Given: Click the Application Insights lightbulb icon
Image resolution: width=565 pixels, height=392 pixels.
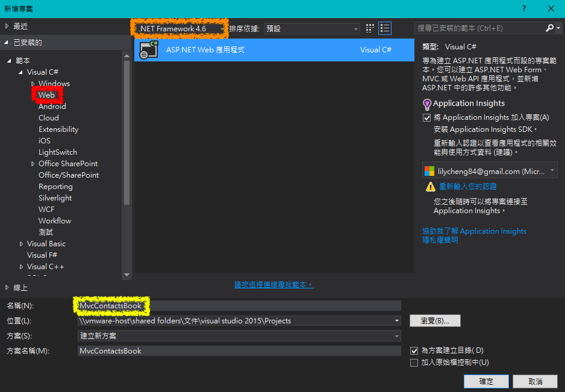Looking at the screenshot, I should pos(427,104).
